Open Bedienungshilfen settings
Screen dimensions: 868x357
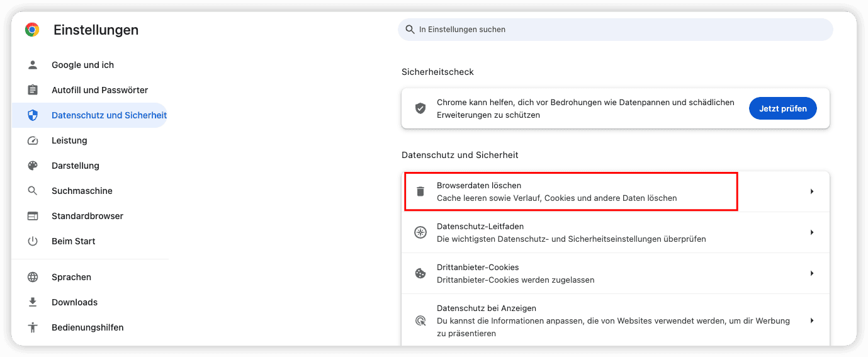coord(87,327)
